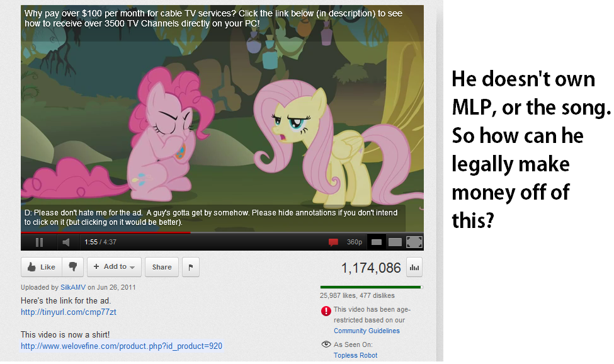The image size is (614, 364).
Task: Flag the video as inappropriate
Action: [191, 267]
